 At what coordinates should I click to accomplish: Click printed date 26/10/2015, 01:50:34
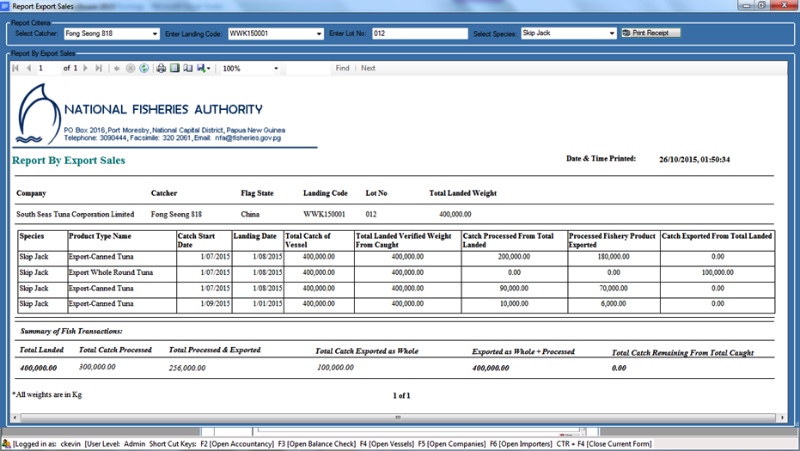(694, 160)
